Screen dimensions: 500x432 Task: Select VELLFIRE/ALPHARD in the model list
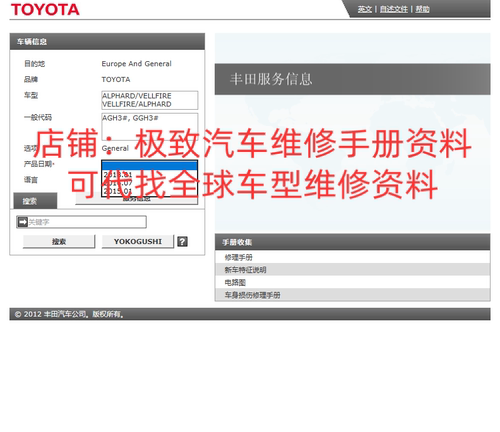(137, 104)
